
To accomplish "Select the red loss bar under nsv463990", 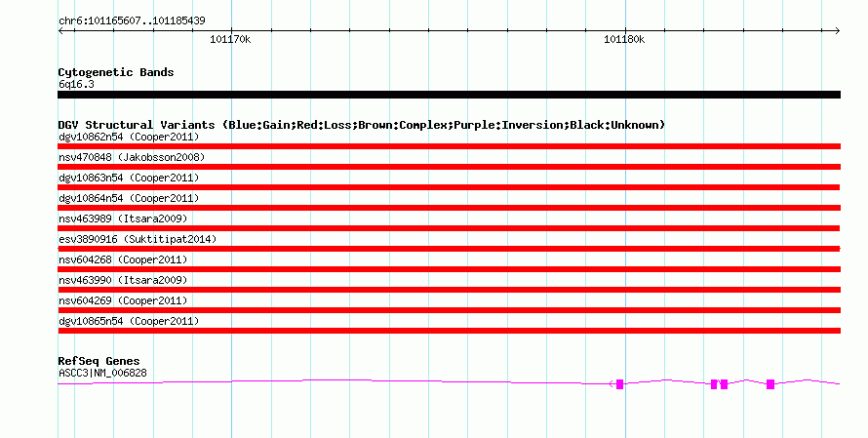I will pos(449,290).
